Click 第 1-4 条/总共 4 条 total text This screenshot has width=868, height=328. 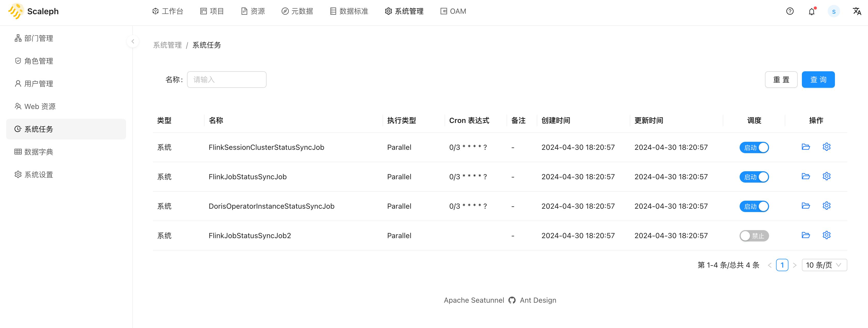(729, 265)
